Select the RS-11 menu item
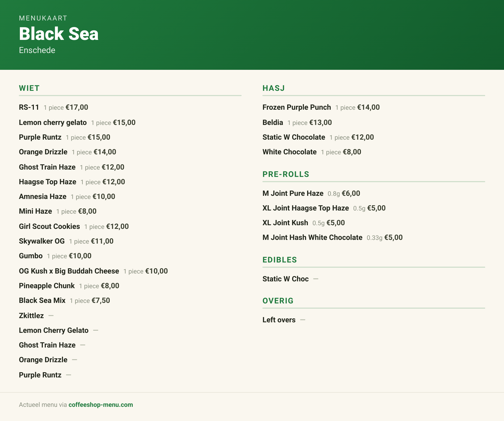The image size is (504, 421). tap(54, 107)
